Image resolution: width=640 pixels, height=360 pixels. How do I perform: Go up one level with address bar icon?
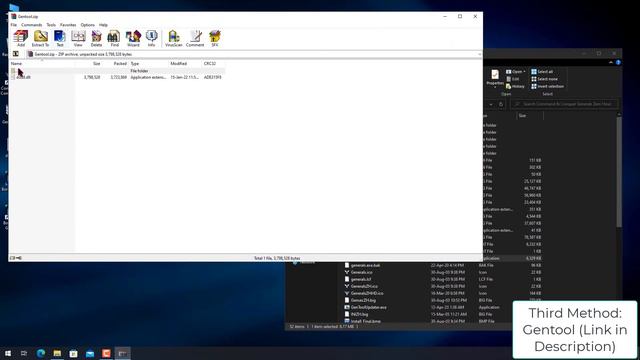[16, 54]
